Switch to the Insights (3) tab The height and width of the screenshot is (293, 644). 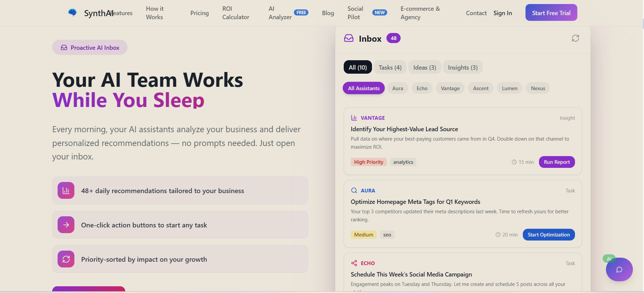pos(463,67)
